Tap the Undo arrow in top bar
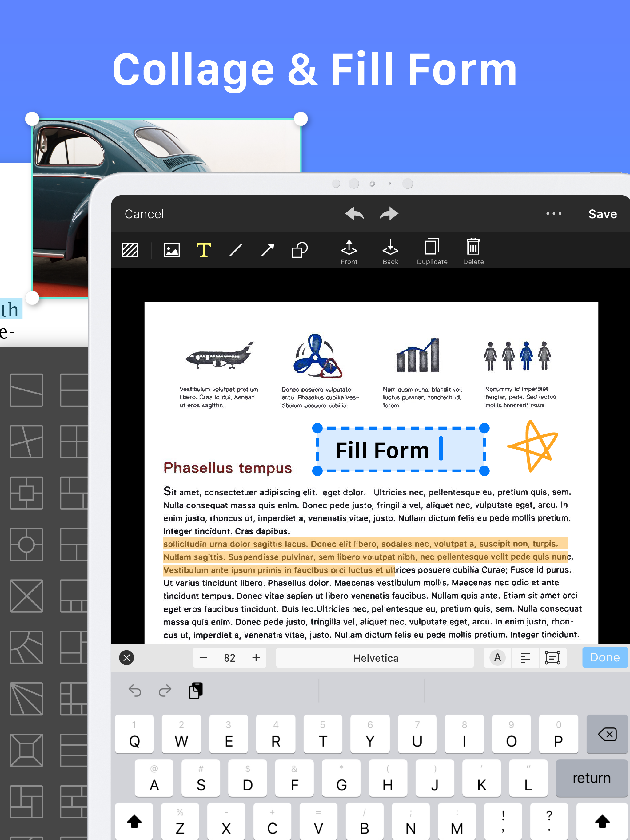Screen dimensions: 630x840 click(x=354, y=214)
